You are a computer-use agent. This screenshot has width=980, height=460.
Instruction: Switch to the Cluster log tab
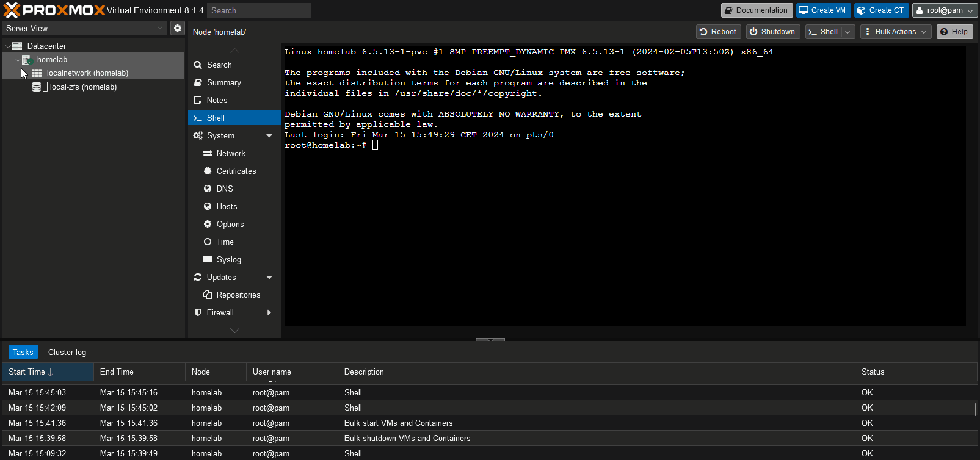click(67, 353)
